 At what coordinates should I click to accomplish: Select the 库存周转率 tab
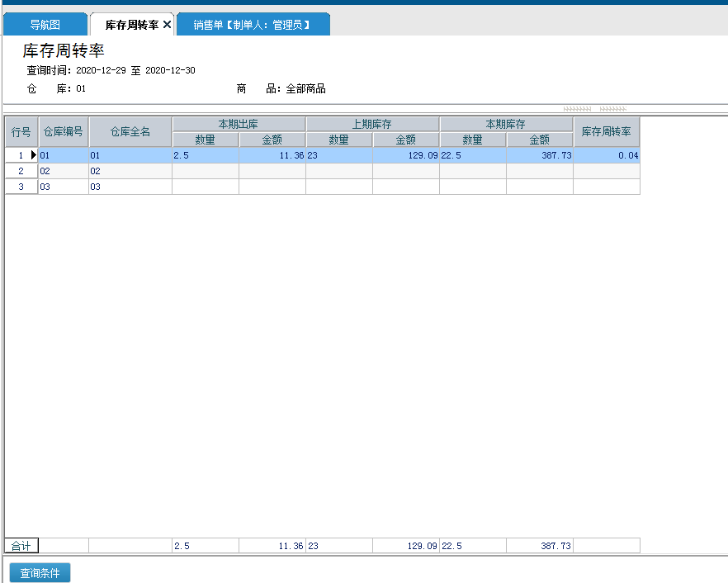131,25
